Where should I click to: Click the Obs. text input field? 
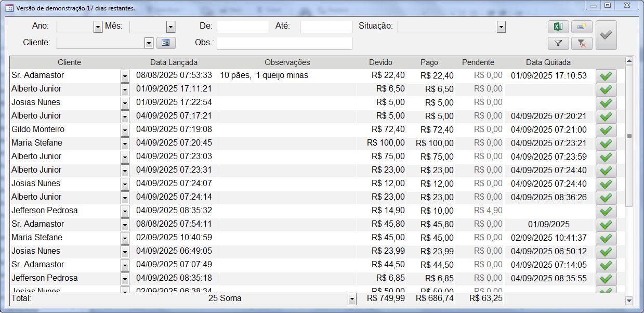click(x=284, y=43)
